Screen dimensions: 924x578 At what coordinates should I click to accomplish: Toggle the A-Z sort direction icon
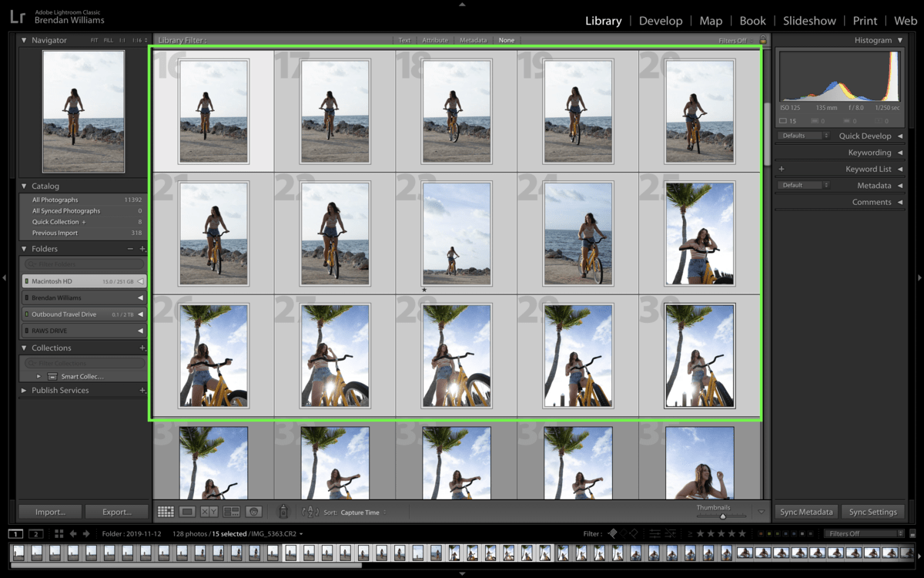(x=310, y=512)
